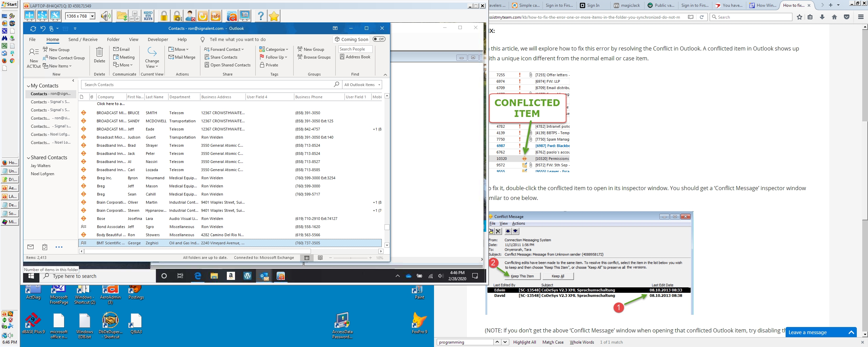This screenshot has width=868, height=347.
Task: Switch to Developer ribbon tab
Action: (x=158, y=40)
